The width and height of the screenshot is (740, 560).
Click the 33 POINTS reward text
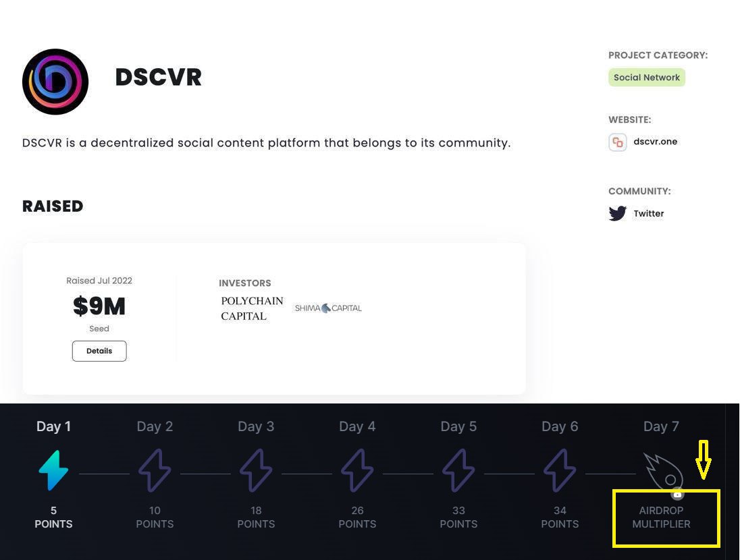pos(458,517)
